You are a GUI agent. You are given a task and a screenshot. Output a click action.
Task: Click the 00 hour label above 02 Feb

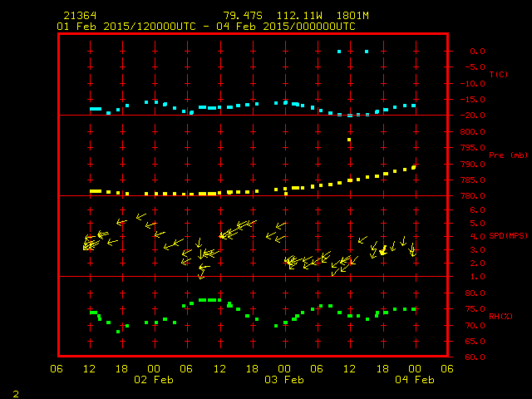pos(154,369)
